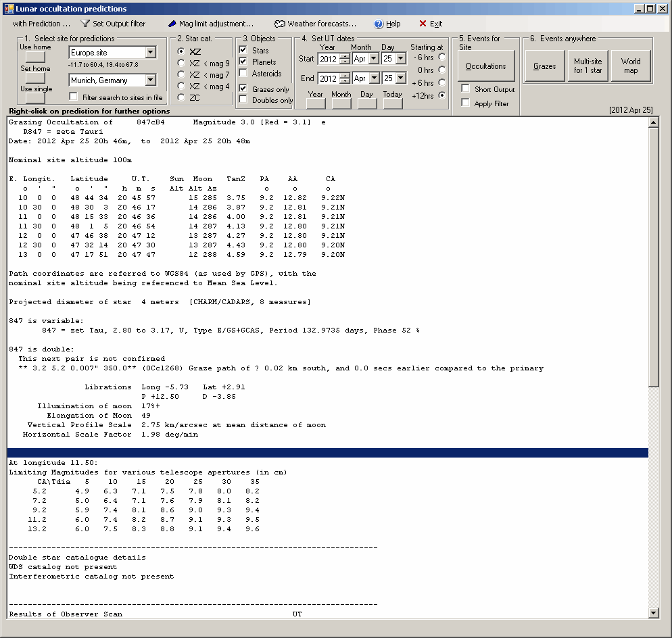Open Mag limit adjustment menu

click(210, 24)
